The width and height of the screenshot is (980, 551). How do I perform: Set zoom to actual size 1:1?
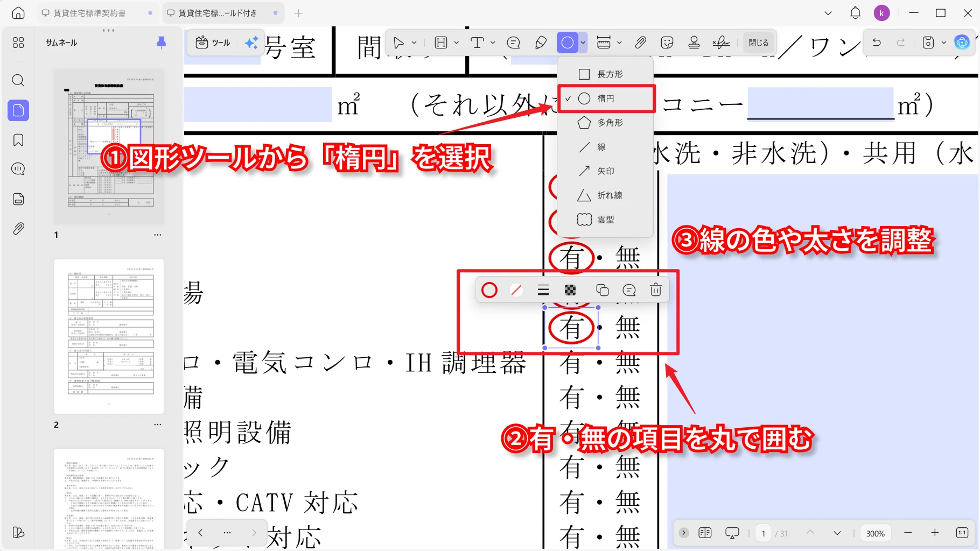(x=962, y=533)
